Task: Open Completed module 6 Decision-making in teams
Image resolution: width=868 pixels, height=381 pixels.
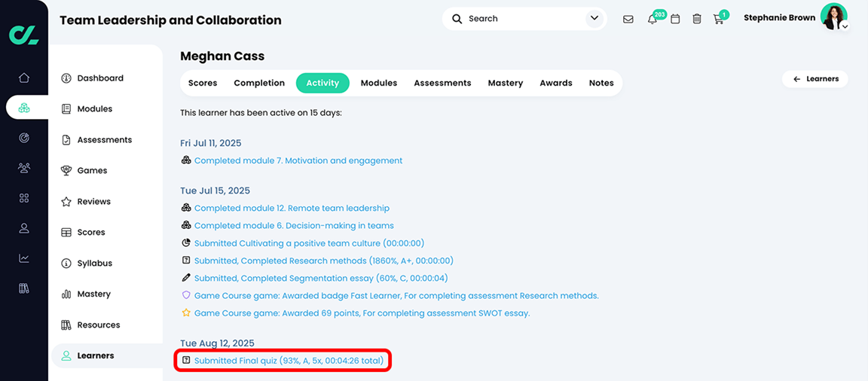Action: click(x=294, y=226)
